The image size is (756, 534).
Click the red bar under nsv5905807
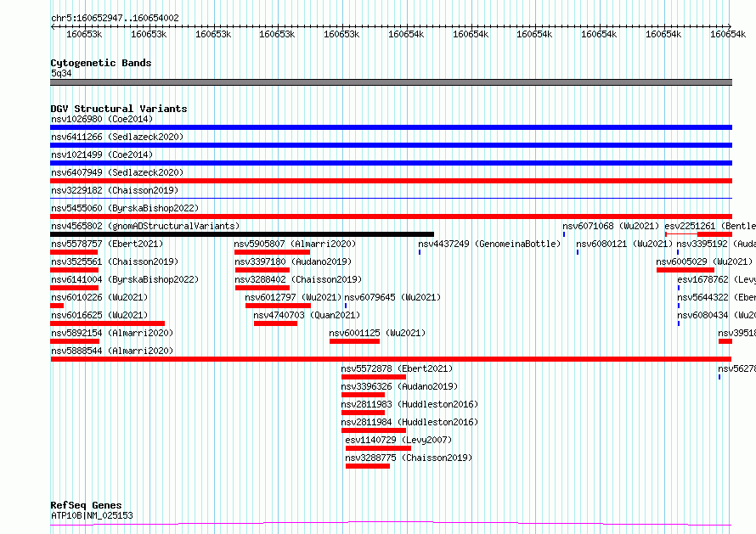(x=272, y=252)
